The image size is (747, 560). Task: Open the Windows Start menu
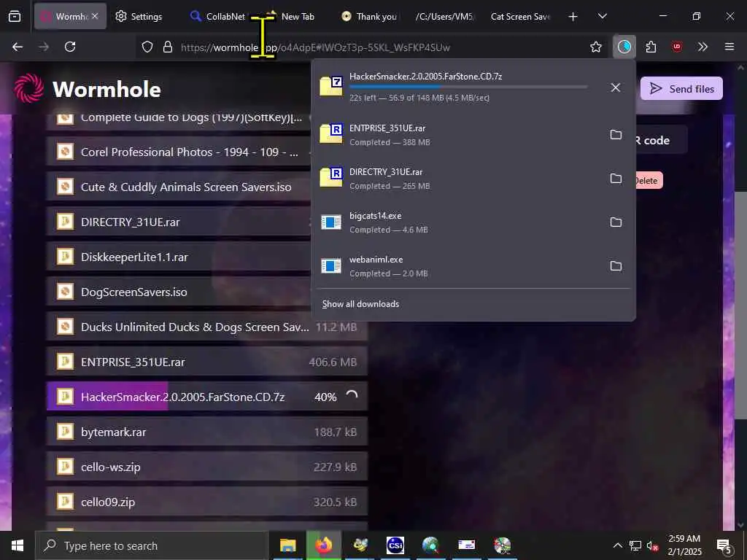coord(18,545)
